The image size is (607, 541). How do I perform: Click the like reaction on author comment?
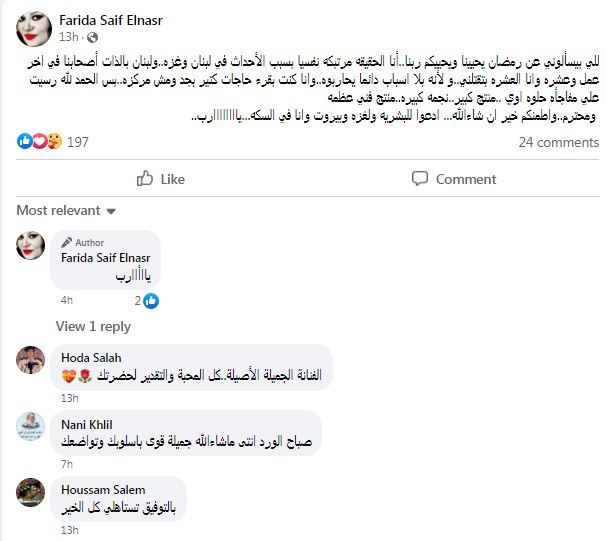click(x=151, y=299)
